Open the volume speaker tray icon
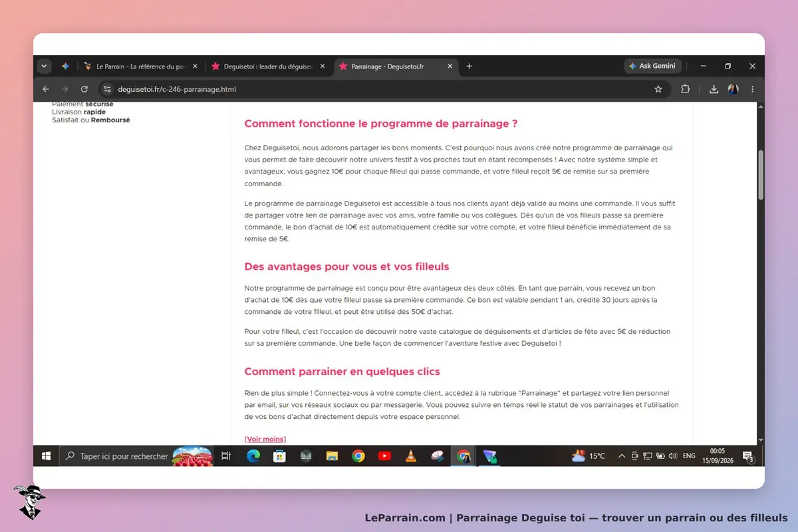This screenshot has height=532, width=798. click(673, 456)
